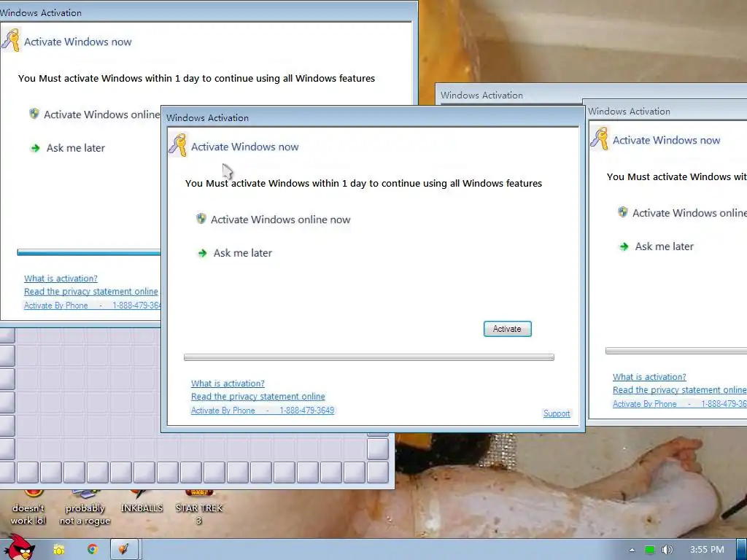This screenshot has width=747, height=560.
Task: Select 'Ask me later' in left background window
Action: [x=75, y=148]
